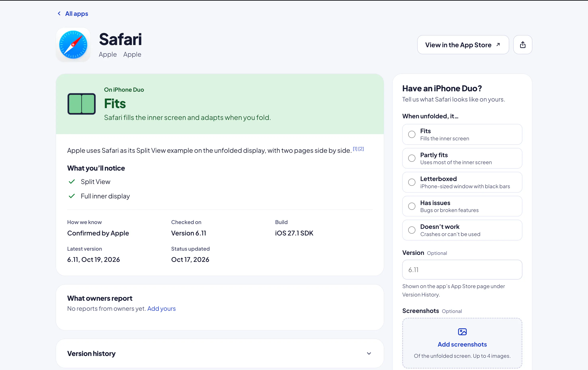The width and height of the screenshot is (588, 370).
Task: Open footnote reference [1]
Action: point(355,149)
